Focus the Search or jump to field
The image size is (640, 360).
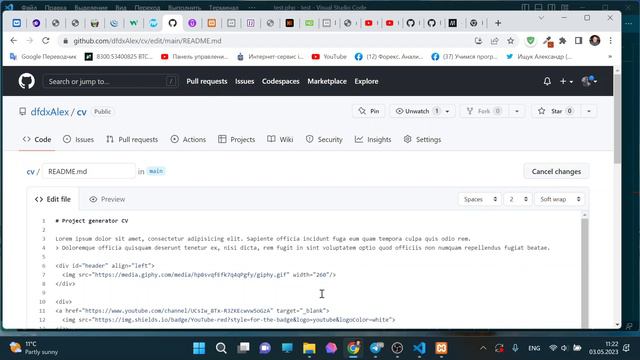(x=111, y=81)
